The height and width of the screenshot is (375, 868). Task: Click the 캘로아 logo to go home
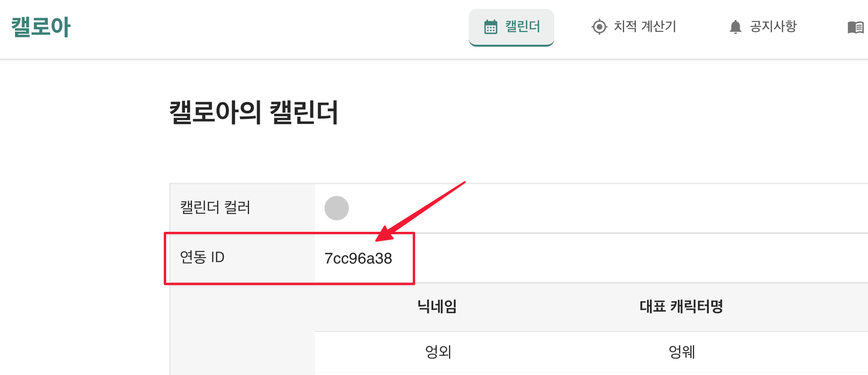(41, 27)
